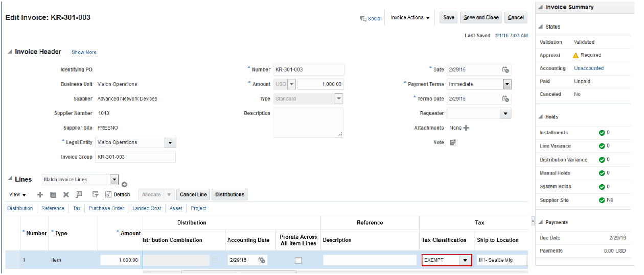Viewport: 644px width, 275px height.
Task: Click the header Amount field
Action: click(320, 84)
